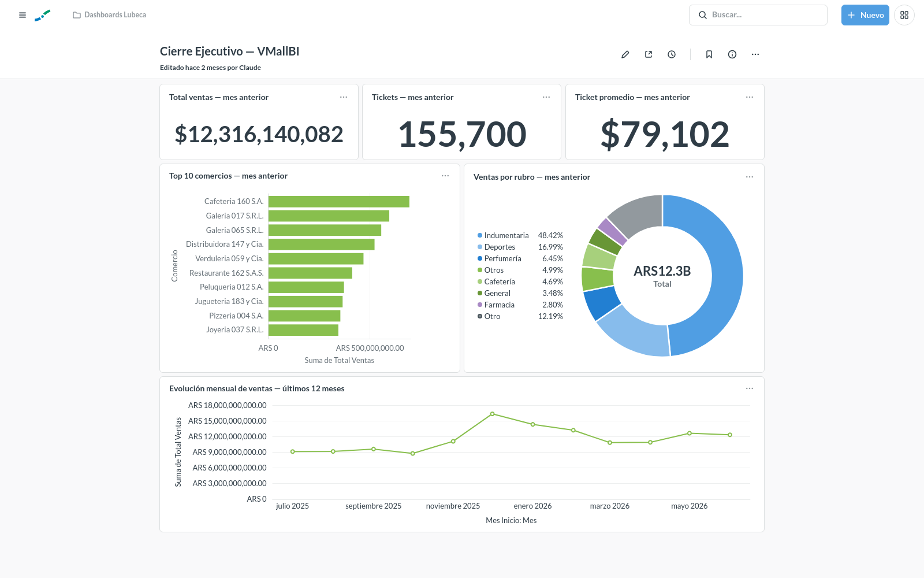Click Evolución mensual de ventas title
924x578 pixels.
click(x=257, y=388)
